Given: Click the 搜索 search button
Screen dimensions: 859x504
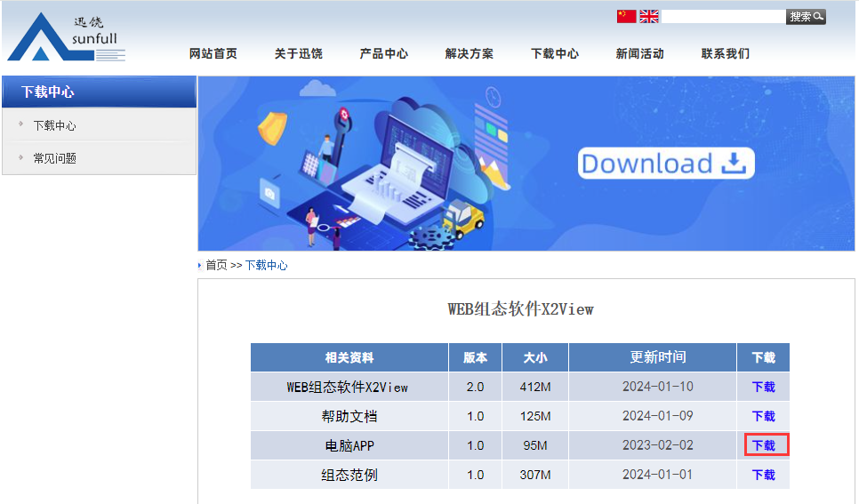Looking at the screenshot, I should [806, 17].
